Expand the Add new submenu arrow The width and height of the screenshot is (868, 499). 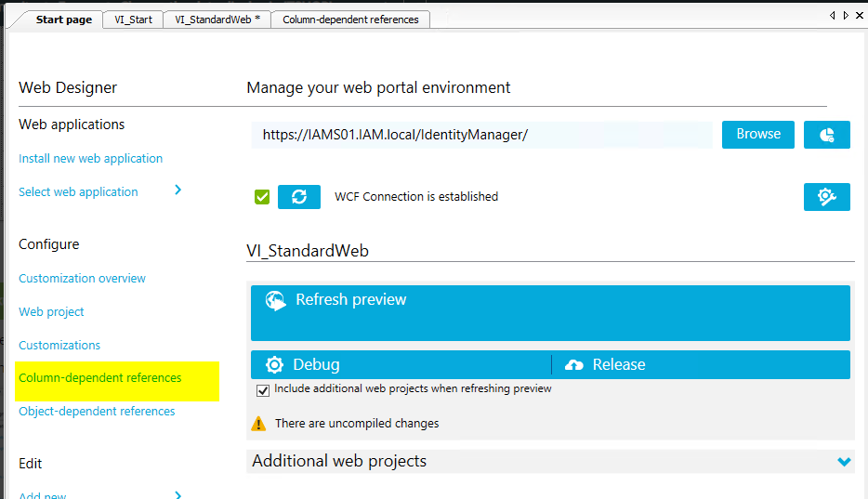(178, 495)
